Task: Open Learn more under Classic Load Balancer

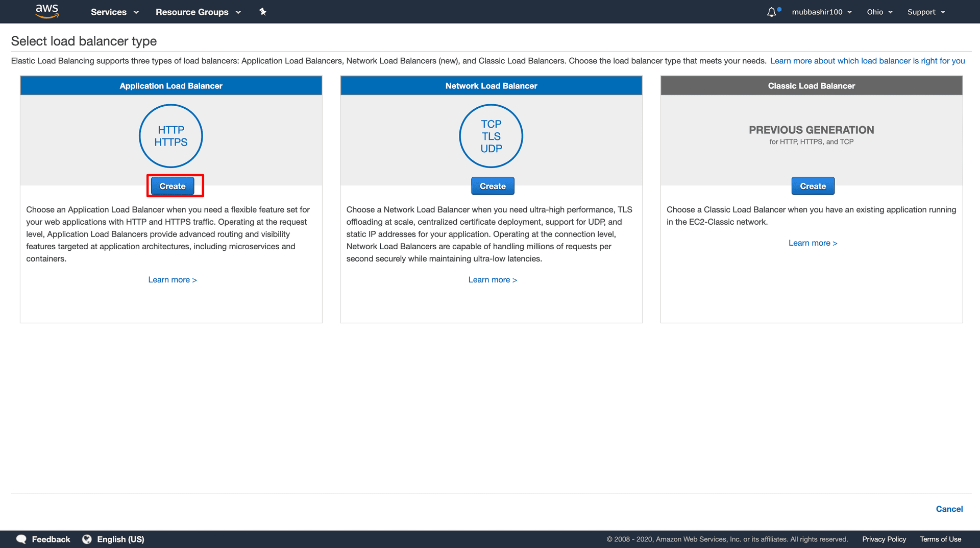Action: [x=813, y=243]
